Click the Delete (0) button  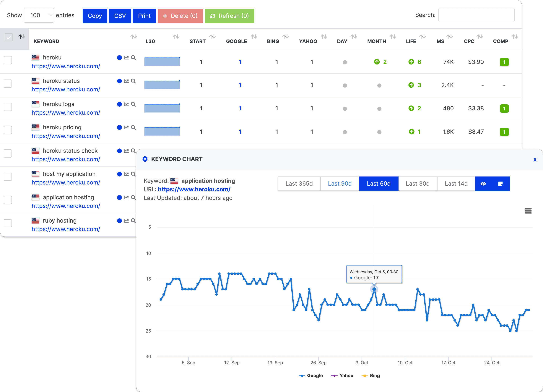tap(180, 16)
